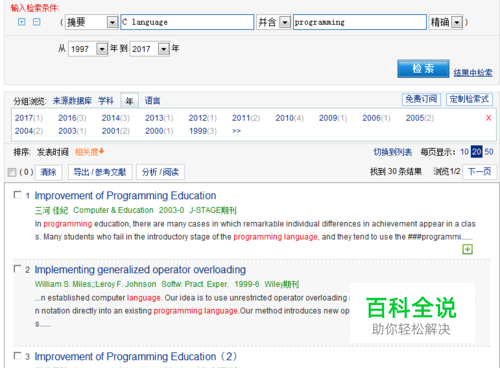Filter results by year 2012(1)
Screen dimensions: 500x368
tap(203, 118)
